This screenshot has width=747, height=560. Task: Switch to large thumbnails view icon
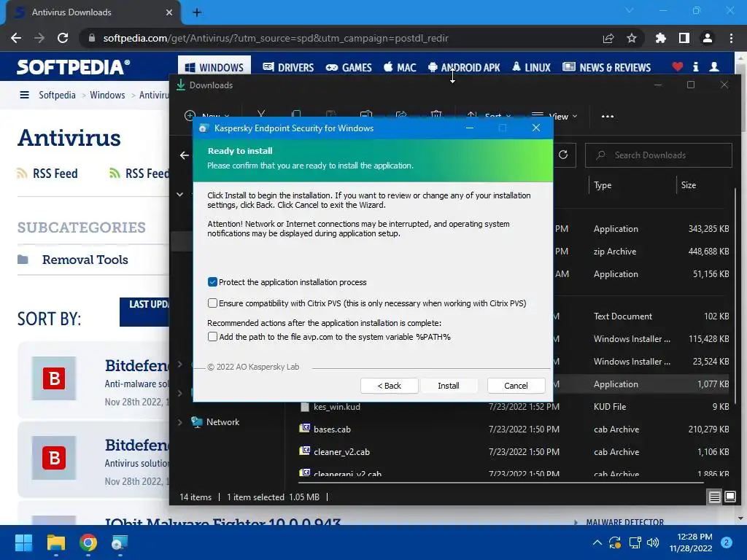729,497
